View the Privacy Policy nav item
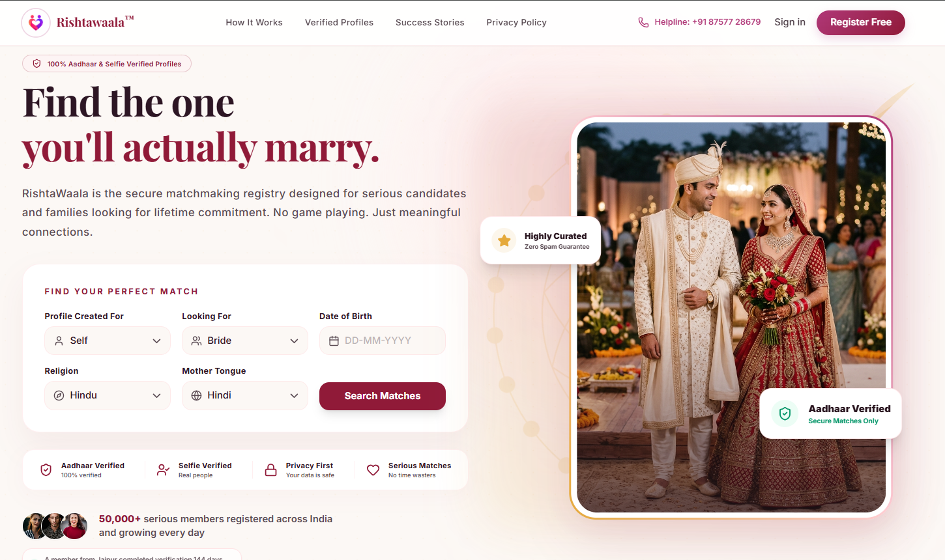Image resolution: width=945 pixels, height=560 pixels. tap(516, 22)
